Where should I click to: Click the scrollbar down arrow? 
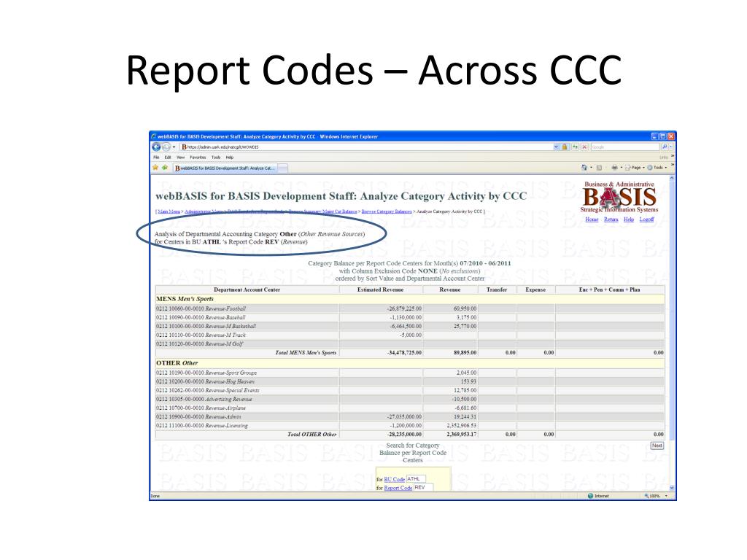(x=672, y=488)
